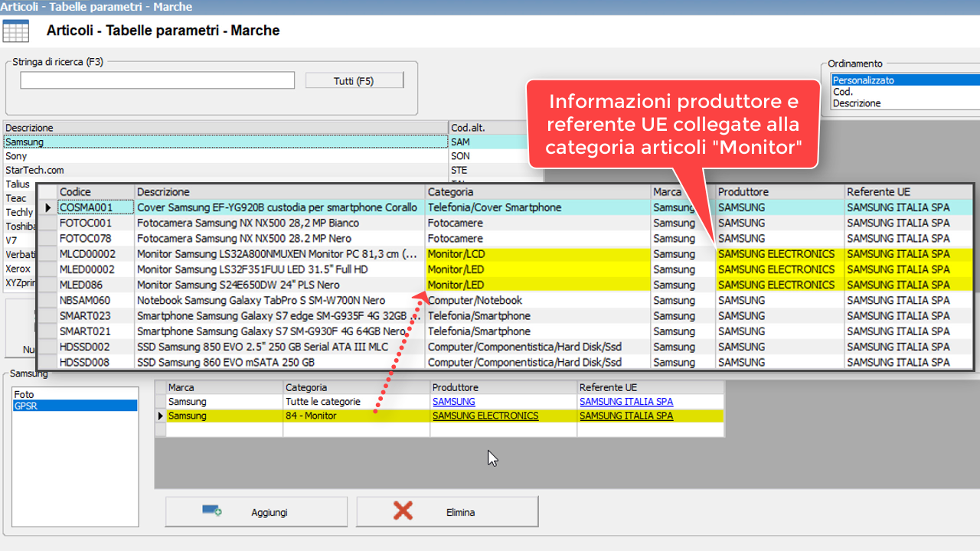Image resolution: width=980 pixels, height=551 pixels.
Task: Open SAMSUNG link in Tutte le categorie row
Action: pos(453,402)
